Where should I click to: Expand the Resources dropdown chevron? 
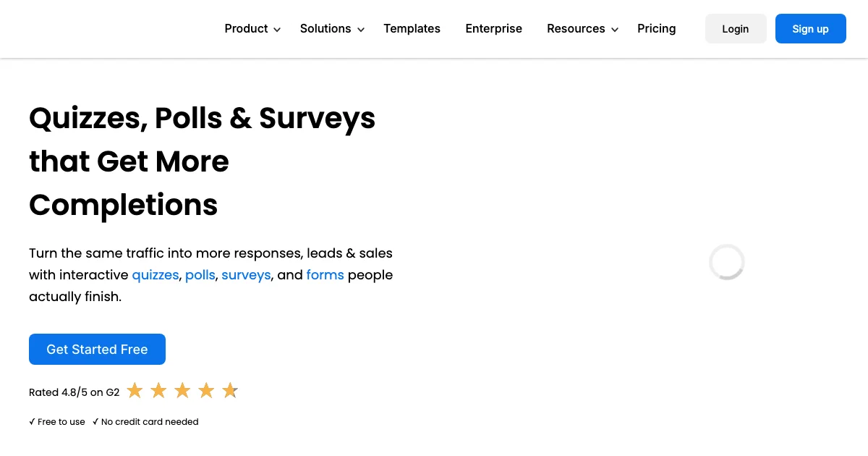[615, 30]
